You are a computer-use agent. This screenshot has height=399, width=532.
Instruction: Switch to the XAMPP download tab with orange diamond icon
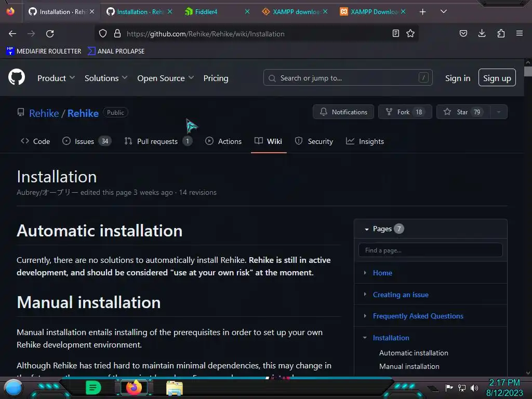pos(295,12)
